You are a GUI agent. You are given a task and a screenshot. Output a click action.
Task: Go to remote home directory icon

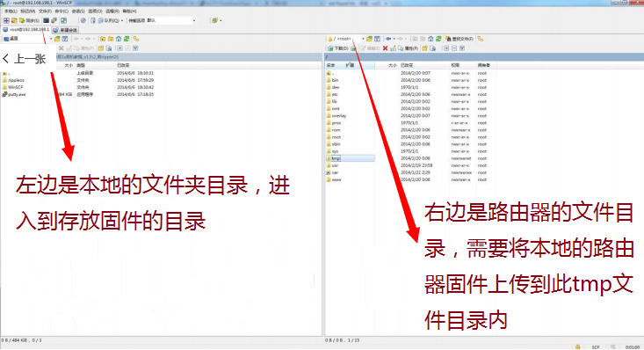(x=431, y=39)
